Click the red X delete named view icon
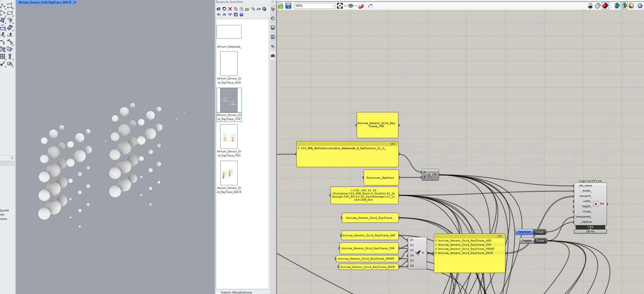644x294 pixels. click(230, 9)
